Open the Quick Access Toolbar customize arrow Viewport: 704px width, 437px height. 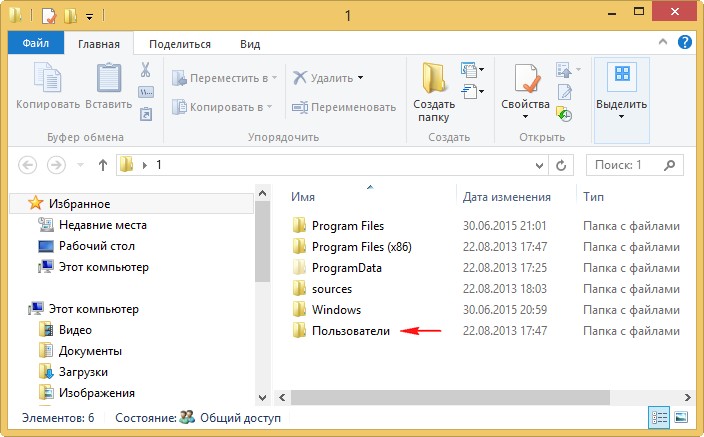tap(90, 16)
